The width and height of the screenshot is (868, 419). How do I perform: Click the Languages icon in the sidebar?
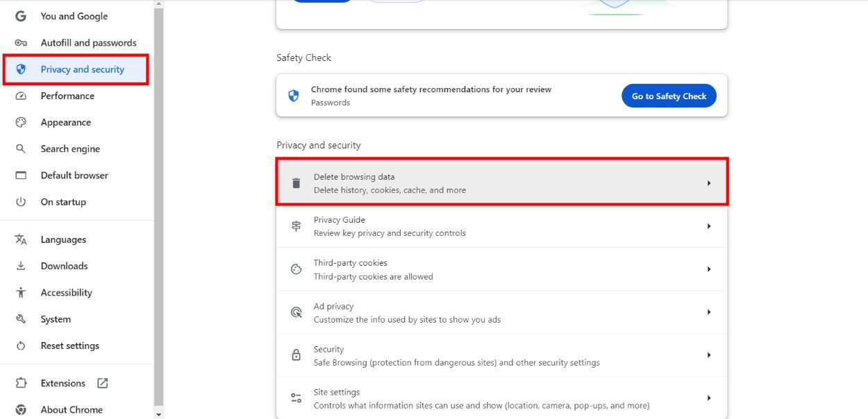pyautogui.click(x=63, y=239)
